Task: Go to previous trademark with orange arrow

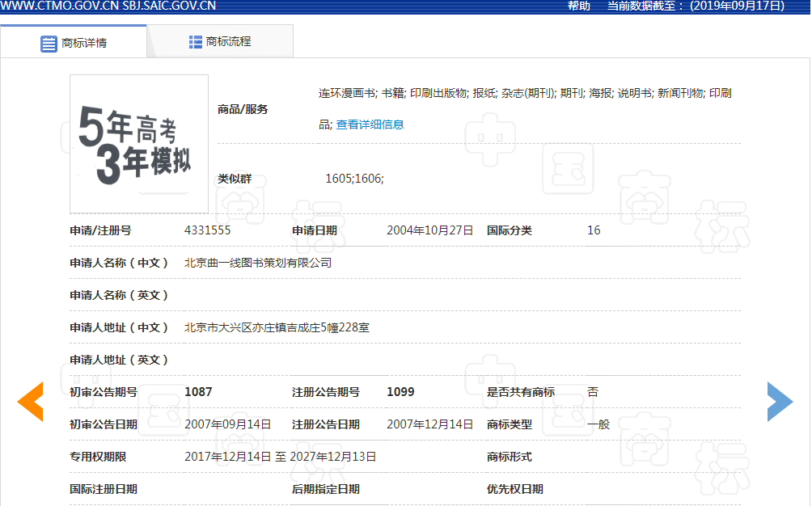Action: pyautogui.click(x=30, y=402)
